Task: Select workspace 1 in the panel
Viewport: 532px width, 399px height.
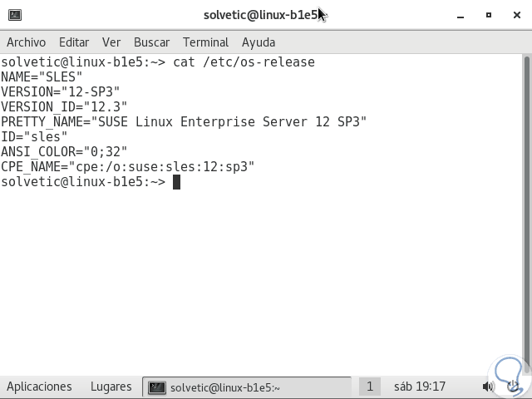Action: (369, 387)
